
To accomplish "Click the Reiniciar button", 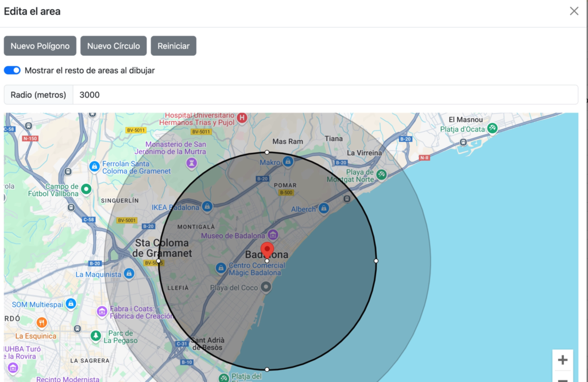I will 173,46.
